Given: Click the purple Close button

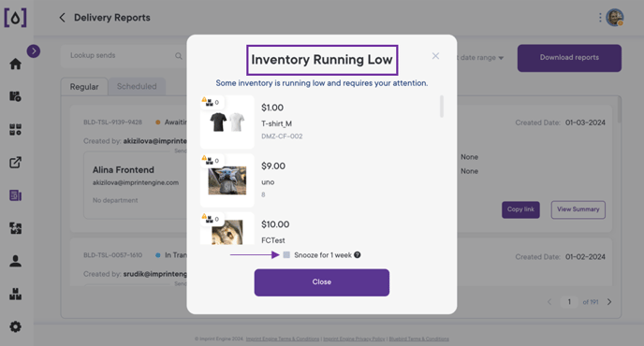Looking at the screenshot, I should click(x=322, y=282).
